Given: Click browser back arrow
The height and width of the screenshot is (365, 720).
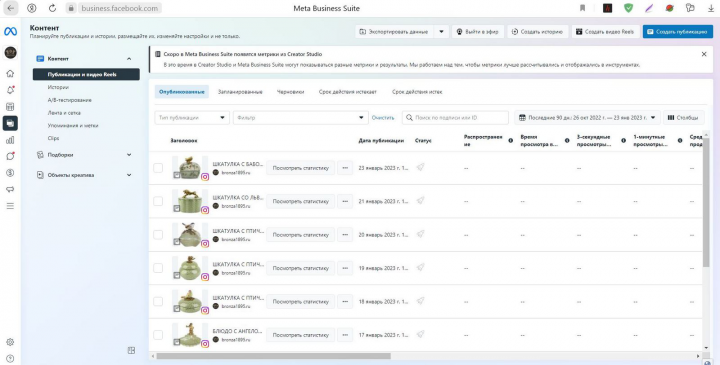Looking at the screenshot, I should point(11,8).
